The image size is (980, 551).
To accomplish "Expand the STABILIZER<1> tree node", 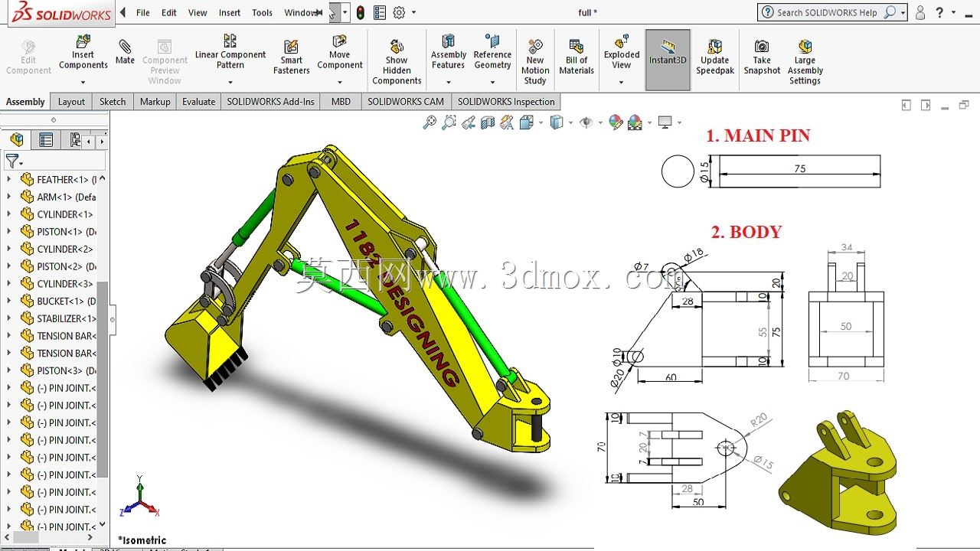I will (9, 318).
